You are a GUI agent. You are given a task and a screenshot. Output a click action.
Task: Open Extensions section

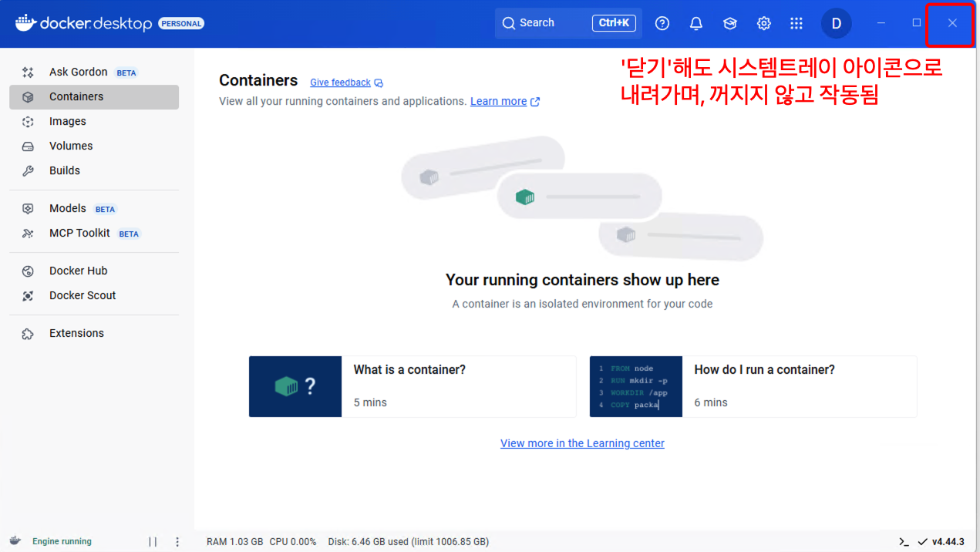point(94,333)
